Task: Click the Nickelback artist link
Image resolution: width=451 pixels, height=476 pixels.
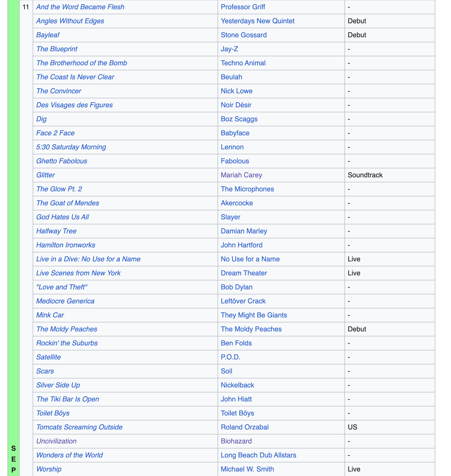Action: [237, 385]
